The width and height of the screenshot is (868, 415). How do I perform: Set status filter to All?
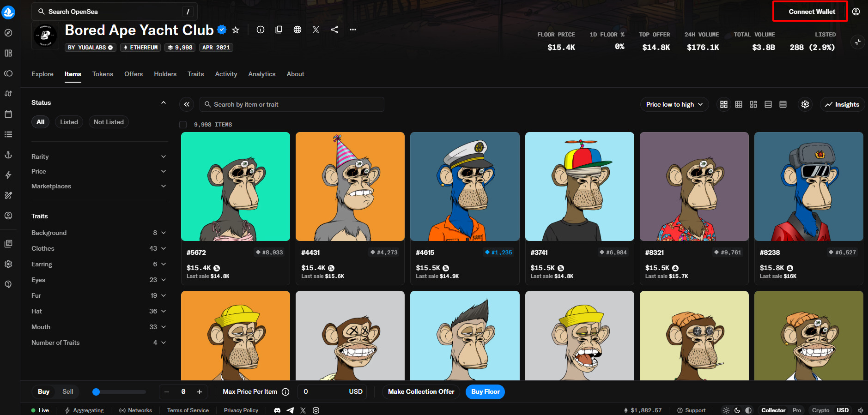[x=41, y=122]
